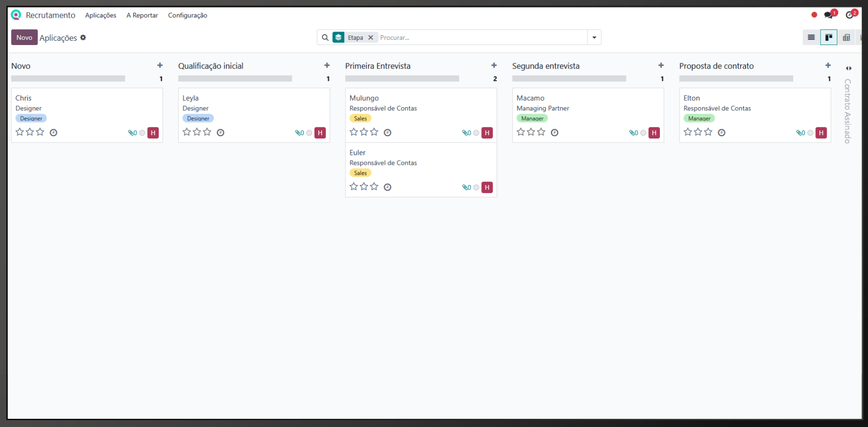Open the Configuração menu
The height and width of the screenshot is (427, 868).
click(x=187, y=15)
